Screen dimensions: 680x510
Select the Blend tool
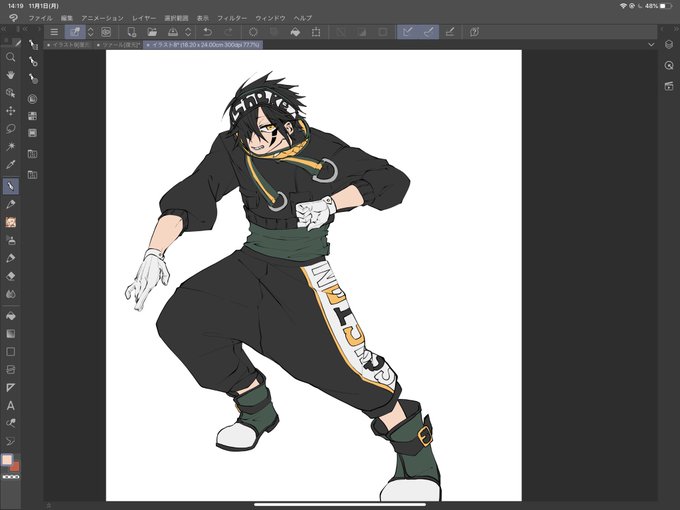pos(10,294)
